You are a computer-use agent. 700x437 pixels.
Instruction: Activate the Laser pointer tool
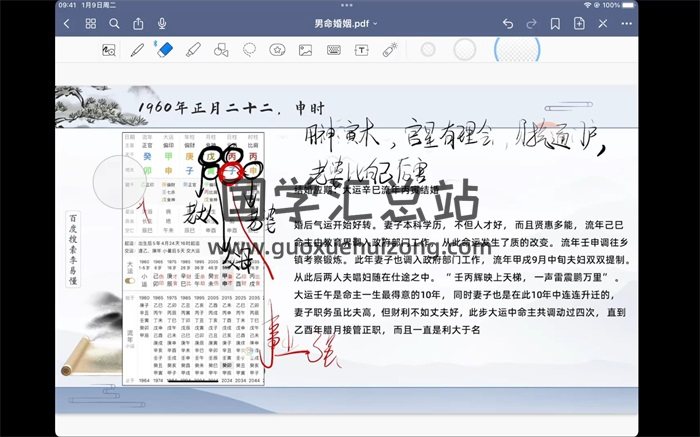coord(390,49)
